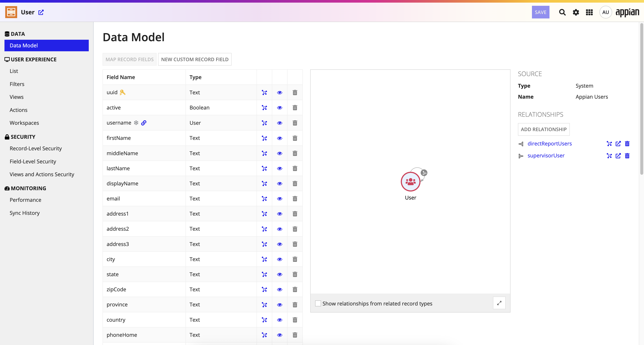Viewport: 644px width, 345px height.
Task: Click the snowflake icon next to username
Action: (136, 123)
